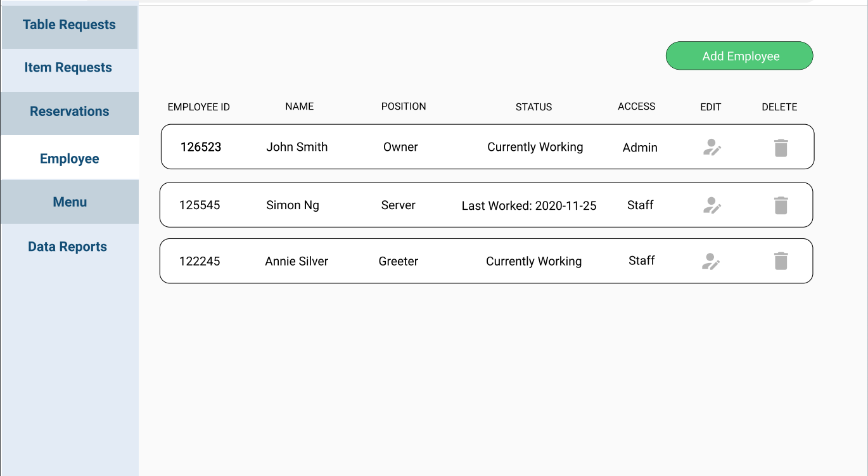The image size is (868, 476).
Task: Click the POSITION column header
Action: click(x=404, y=106)
